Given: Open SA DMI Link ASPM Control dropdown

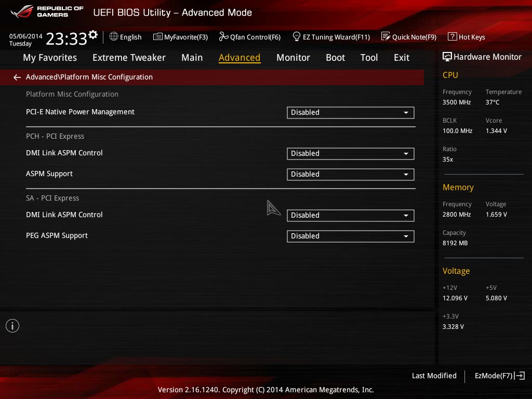Looking at the screenshot, I should coord(351,216).
